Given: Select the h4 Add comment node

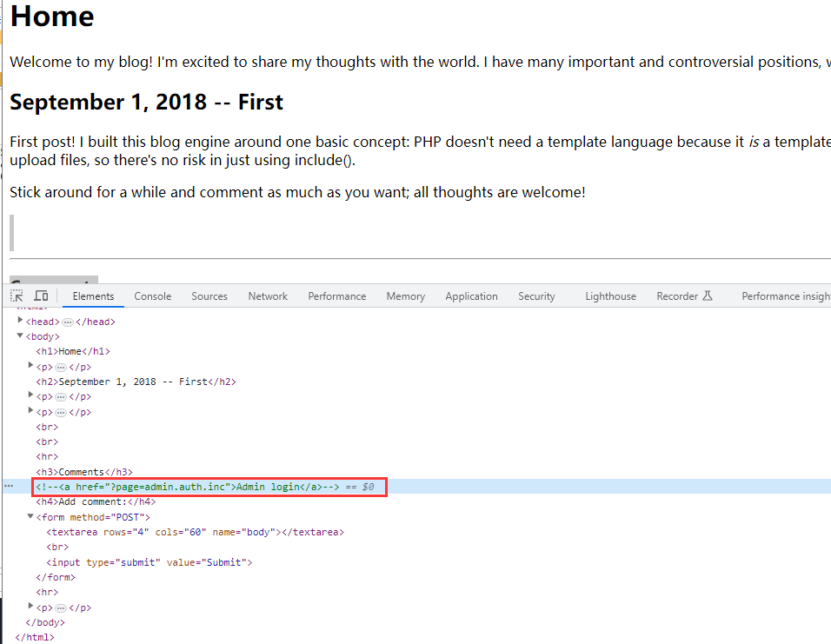Looking at the screenshot, I should (96, 501).
